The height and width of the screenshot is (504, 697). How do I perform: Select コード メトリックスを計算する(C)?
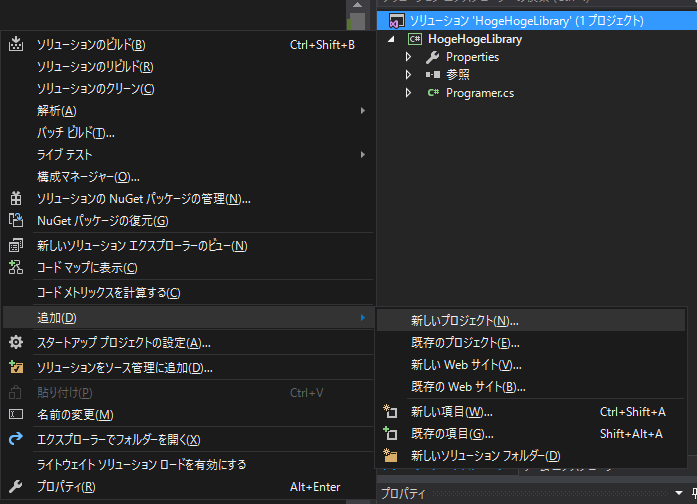[188, 292]
